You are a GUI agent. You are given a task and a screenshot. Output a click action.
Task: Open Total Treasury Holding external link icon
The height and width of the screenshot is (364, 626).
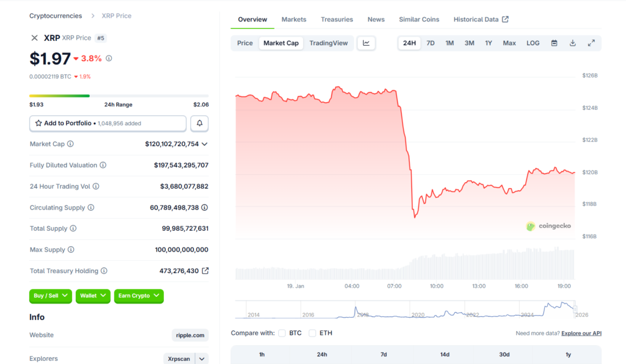click(x=205, y=271)
